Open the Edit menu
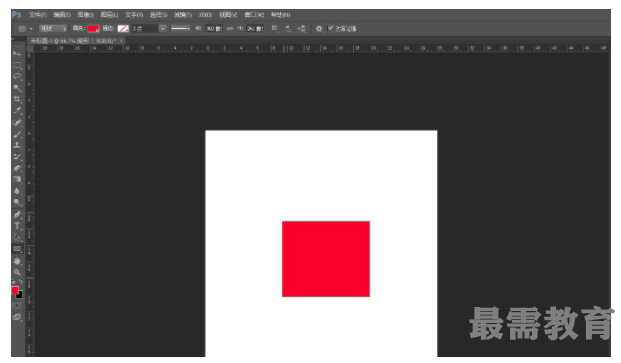Viewport: 621px width, 363px height. (x=62, y=15)
